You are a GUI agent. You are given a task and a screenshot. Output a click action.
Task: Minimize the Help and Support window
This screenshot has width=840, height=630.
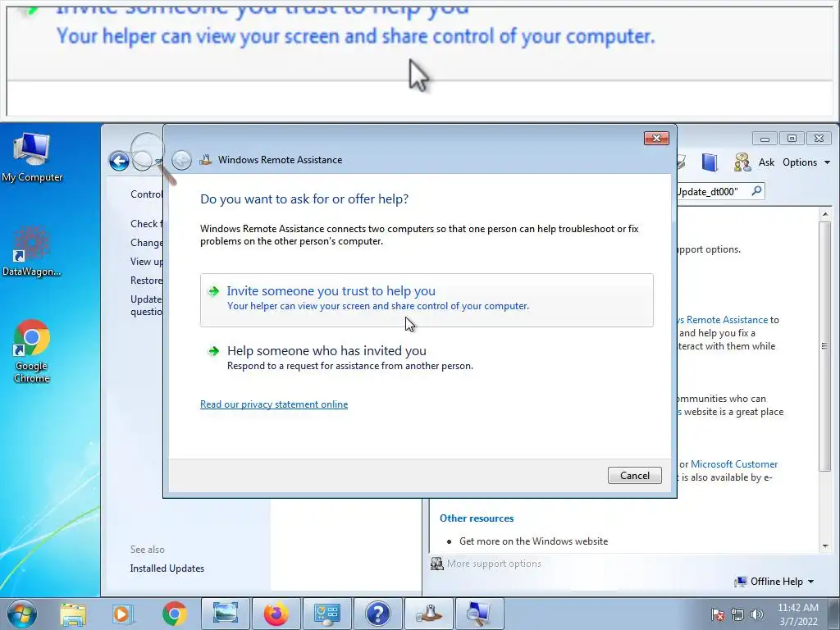coord(765,138)
